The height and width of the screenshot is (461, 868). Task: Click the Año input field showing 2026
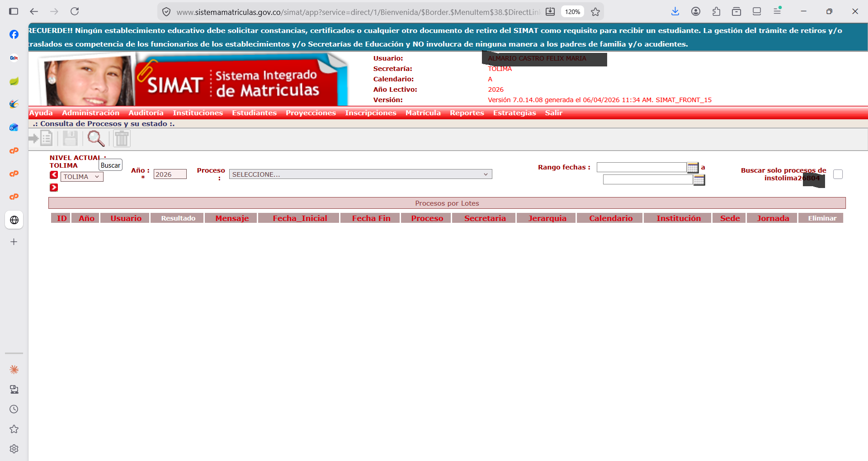170,174
